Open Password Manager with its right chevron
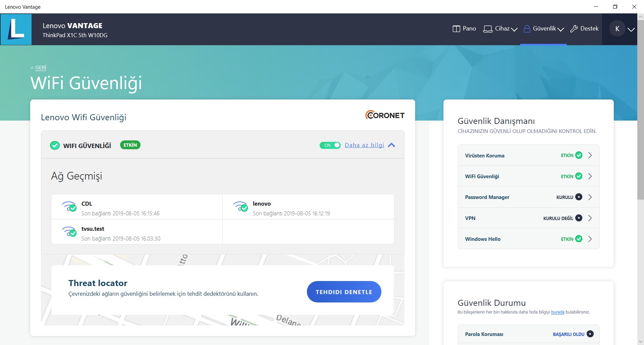Viewport: 644px width, 345px height. (590, 197)
